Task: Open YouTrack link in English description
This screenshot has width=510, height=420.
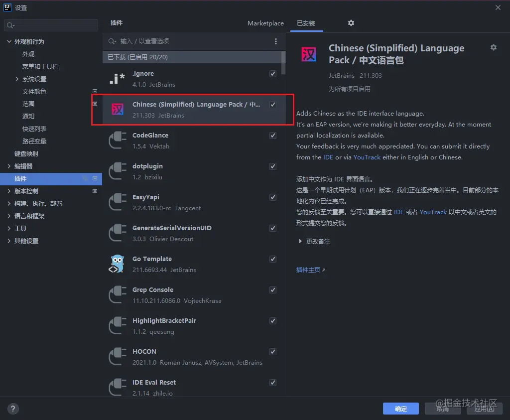Action: [367, 157]
